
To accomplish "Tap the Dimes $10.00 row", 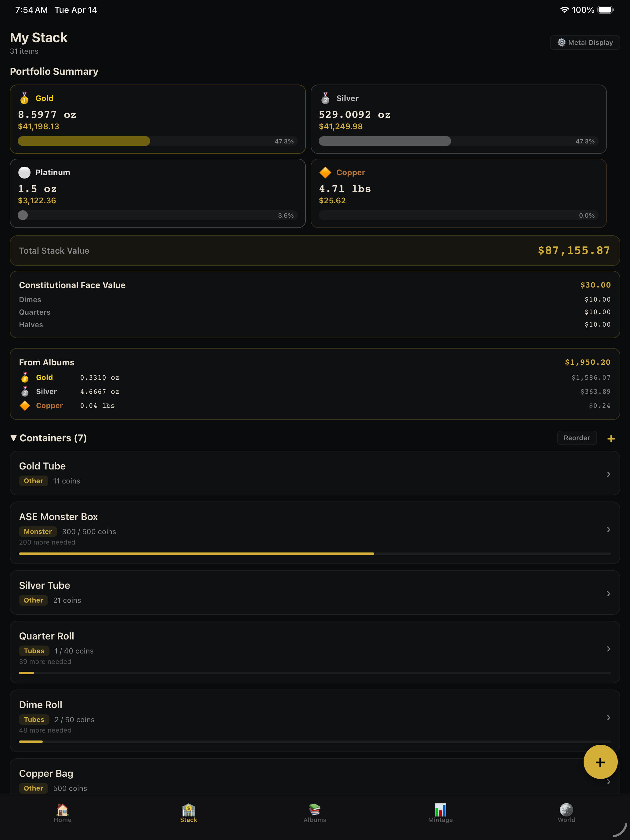I will 315,300.
